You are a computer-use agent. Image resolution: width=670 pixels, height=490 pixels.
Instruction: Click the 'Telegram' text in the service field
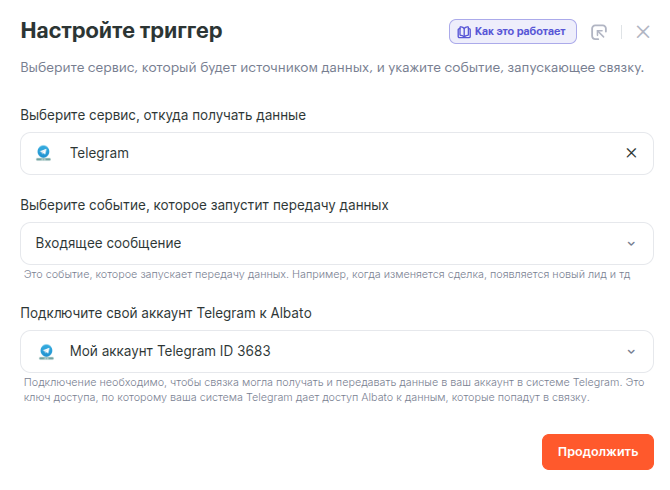pos(99,153)
